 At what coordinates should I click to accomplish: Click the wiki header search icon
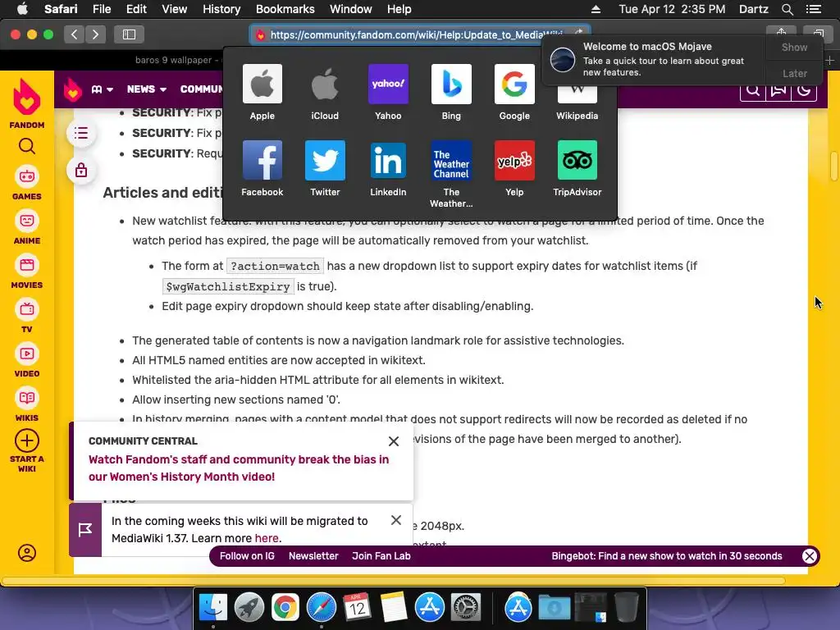753,90
